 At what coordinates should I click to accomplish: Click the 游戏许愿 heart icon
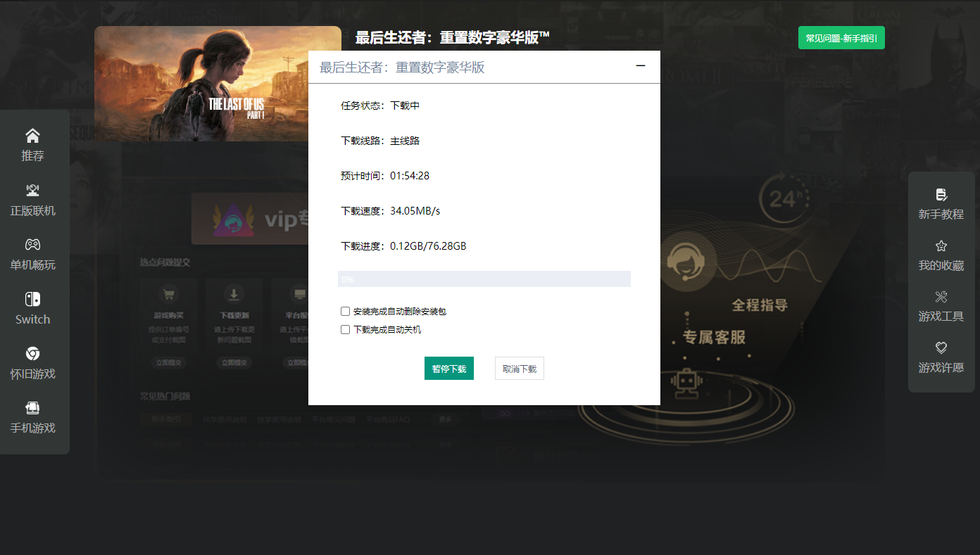941,347
